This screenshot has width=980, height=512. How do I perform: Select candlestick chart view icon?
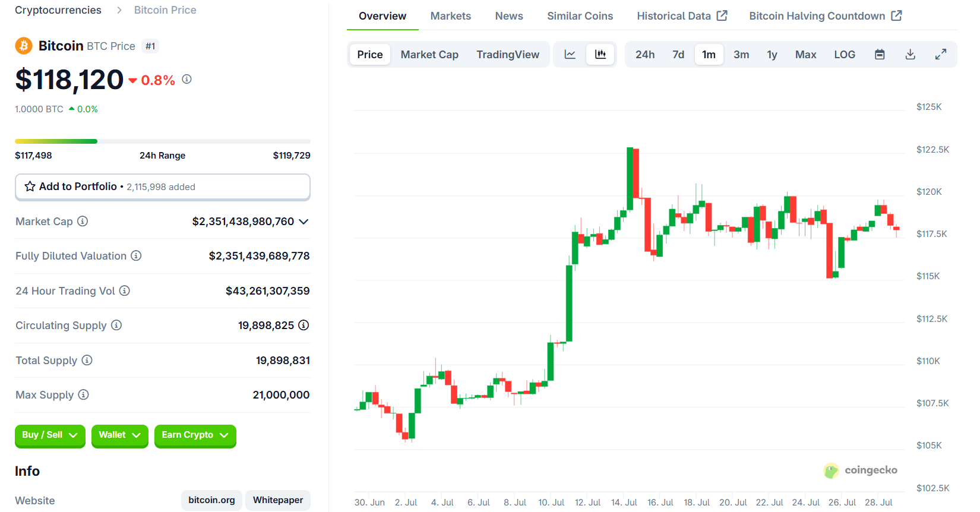(600, 55)
